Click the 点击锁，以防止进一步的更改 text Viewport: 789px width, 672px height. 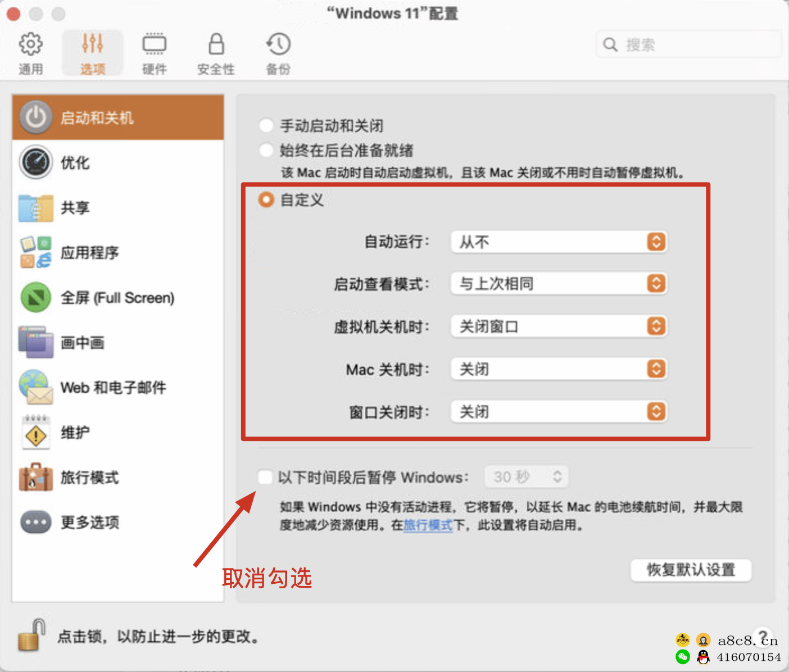tap(159, 637)
